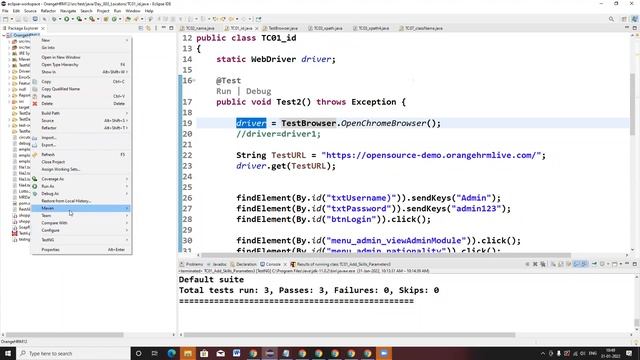Viewport: 640px width, 360px height.
Task: Click the Coverage launch toolbar icon
Action: [80, 19]
